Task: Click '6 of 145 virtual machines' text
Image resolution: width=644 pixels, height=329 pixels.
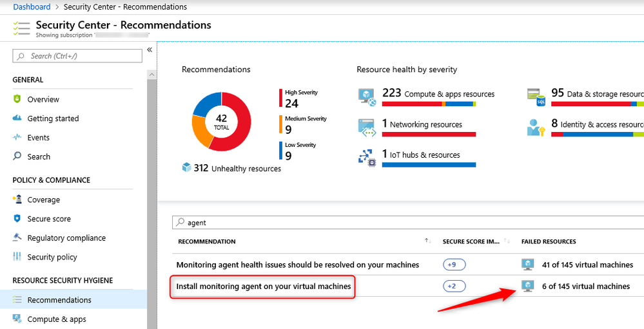Action: 586,286
